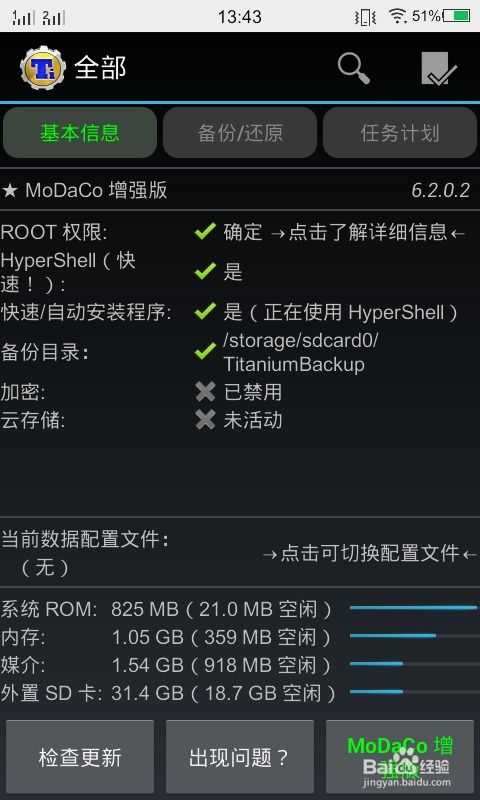Tap the Titanium Backup gear logo icon
Image resolution: width=480 pixels, height=800 pixels.
[43, 68]
